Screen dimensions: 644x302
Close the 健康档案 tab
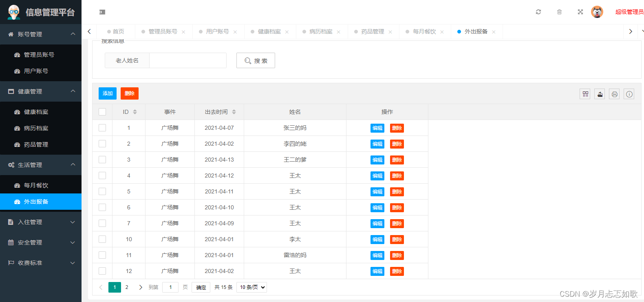point(287,32)
